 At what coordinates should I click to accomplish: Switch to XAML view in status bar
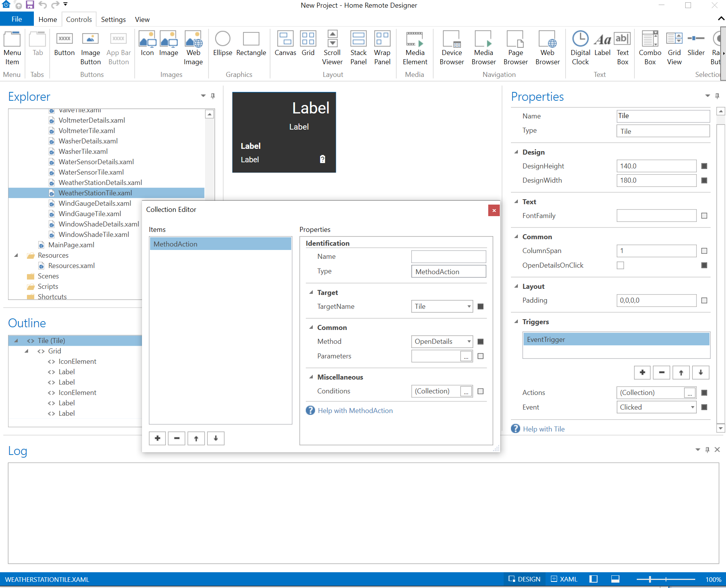click(564, 579)
